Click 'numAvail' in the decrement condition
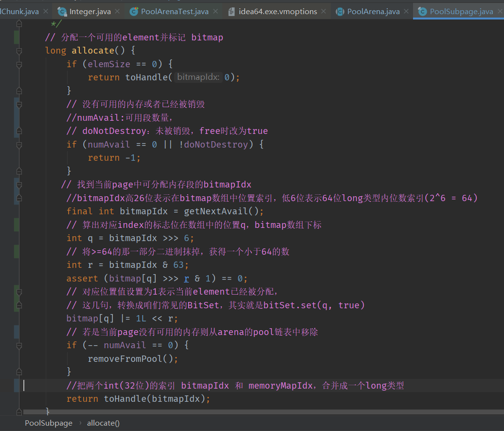This screenshot has width=504, height=431. [125, 345]
